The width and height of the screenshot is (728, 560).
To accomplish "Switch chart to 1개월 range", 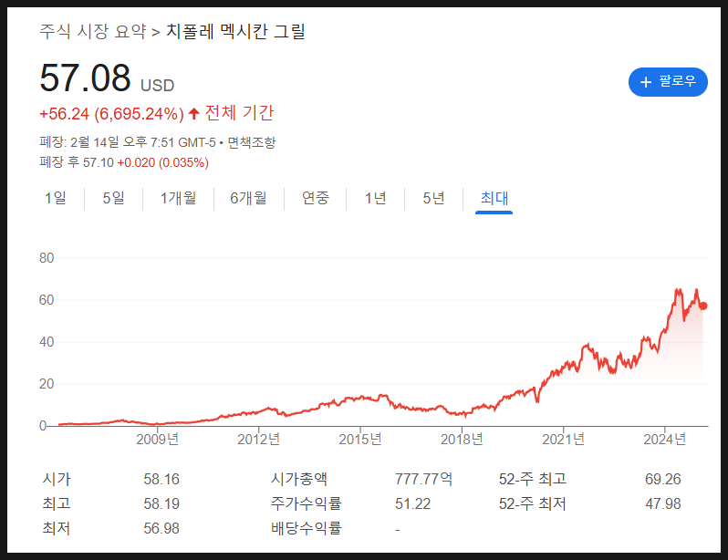I will pos(178,198).
